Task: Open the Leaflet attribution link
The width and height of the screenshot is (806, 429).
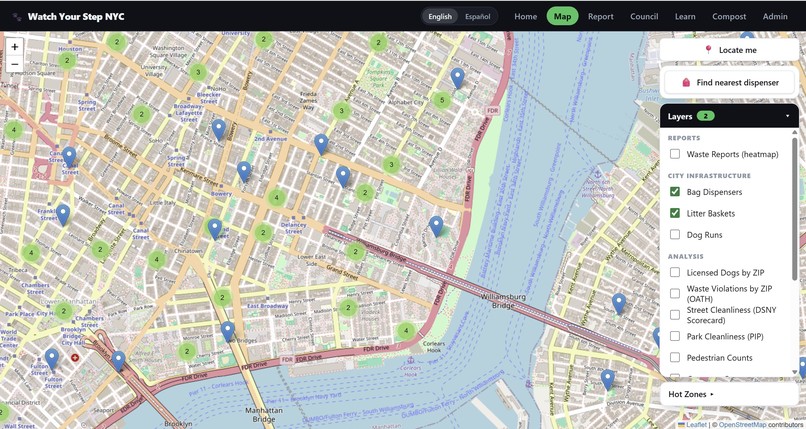Action: pos(692,424)
